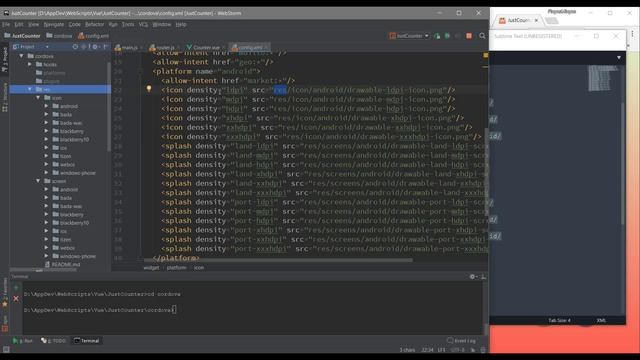The width and height of the screenshot is (640, 360).
Task: Select the tizen folder under icon
Action: [x=62, y=156]
